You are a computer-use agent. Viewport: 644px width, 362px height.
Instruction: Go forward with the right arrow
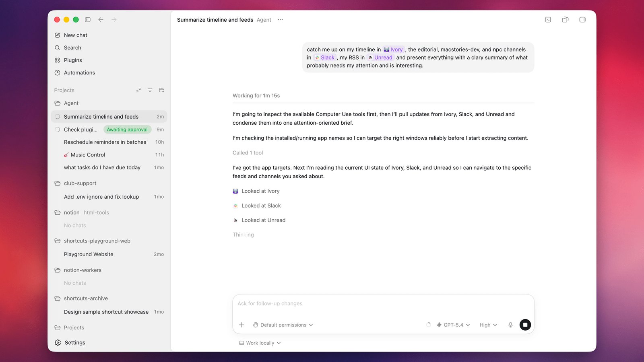(114, 19)
